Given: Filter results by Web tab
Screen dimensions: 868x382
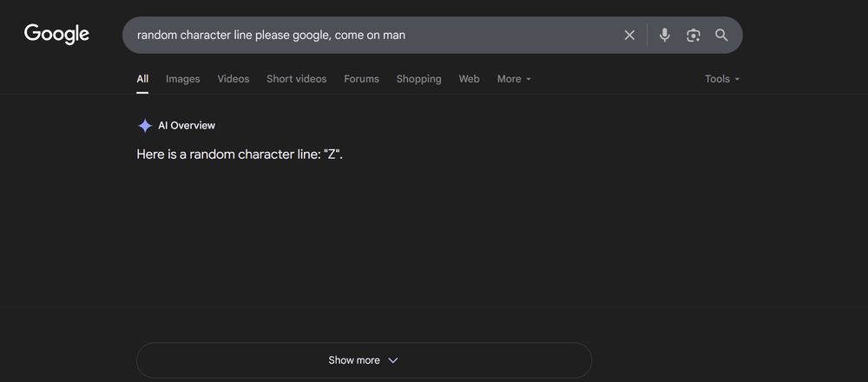Looking at the screenshot, I should point(469,79).
